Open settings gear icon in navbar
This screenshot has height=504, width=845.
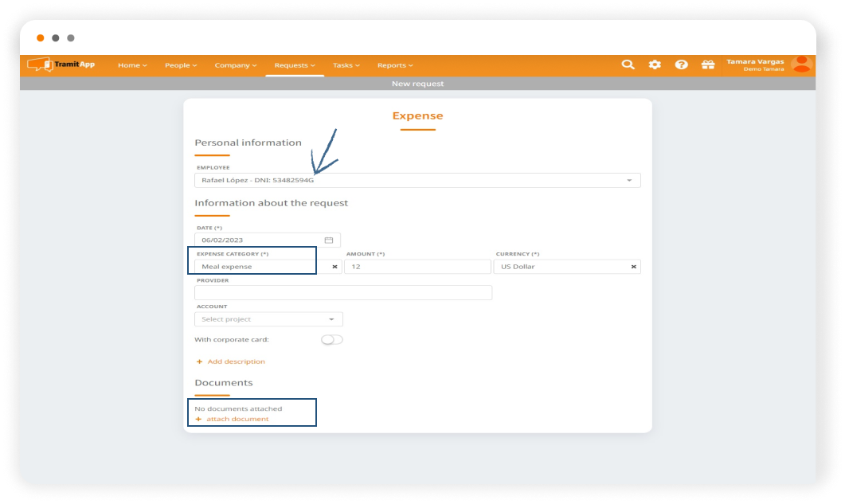coord(655,64)
